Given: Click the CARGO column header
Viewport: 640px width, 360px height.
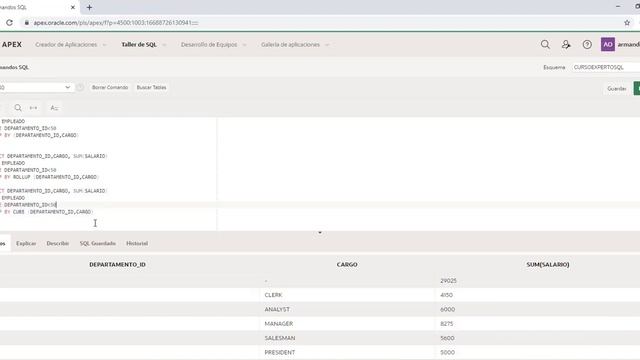Looking at the screenshot, I should tap(347, 264).
